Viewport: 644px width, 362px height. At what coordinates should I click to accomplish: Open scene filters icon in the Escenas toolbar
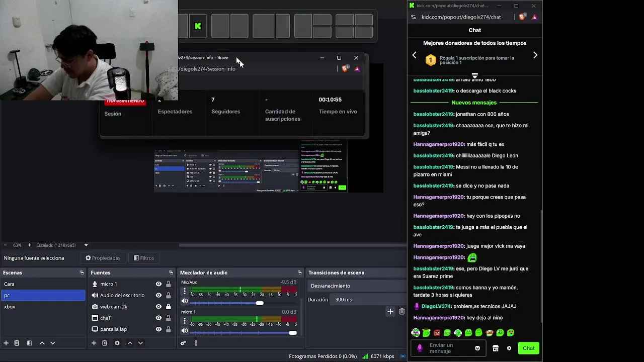pyautogui.click(x=29, y=343)
